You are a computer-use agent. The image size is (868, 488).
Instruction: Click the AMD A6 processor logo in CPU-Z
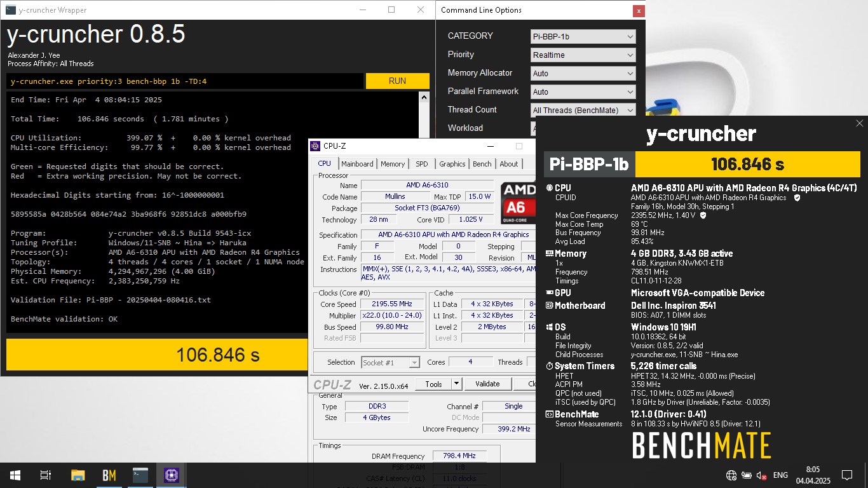(519, 203)
